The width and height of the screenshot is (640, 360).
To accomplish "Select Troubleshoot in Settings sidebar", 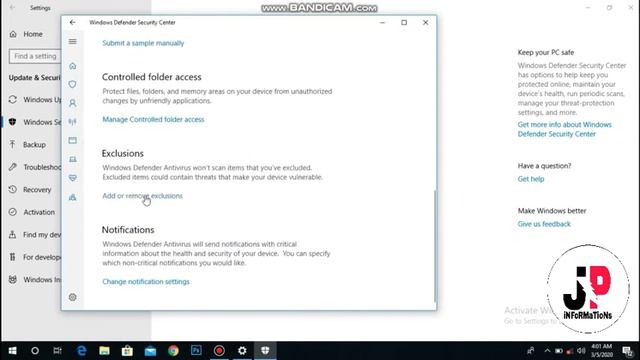I will 35,167.
